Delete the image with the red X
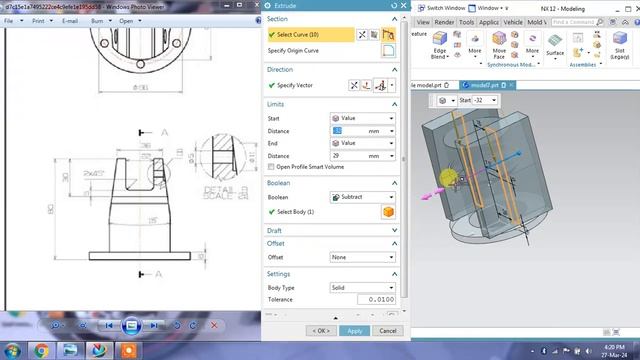 pos(214,325)
